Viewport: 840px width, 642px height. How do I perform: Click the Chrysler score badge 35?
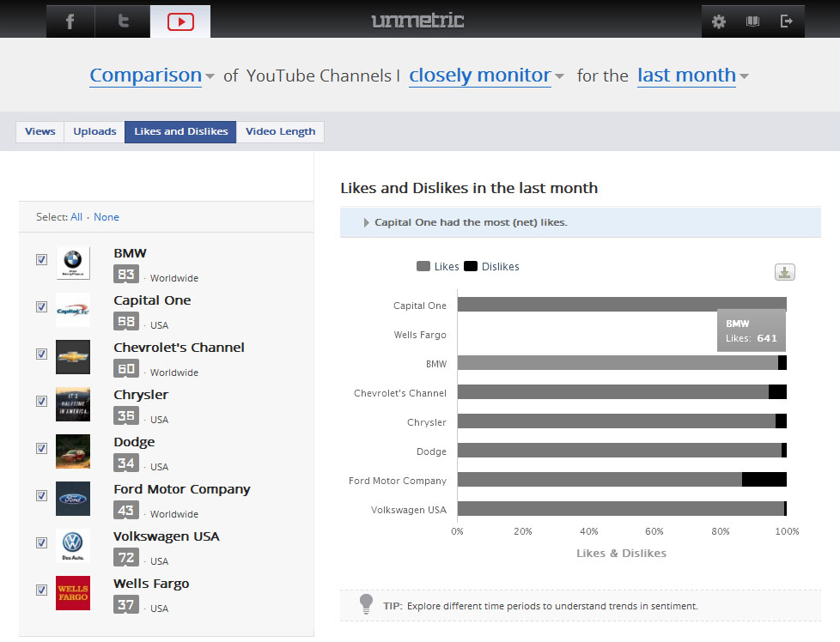[126, 415]
